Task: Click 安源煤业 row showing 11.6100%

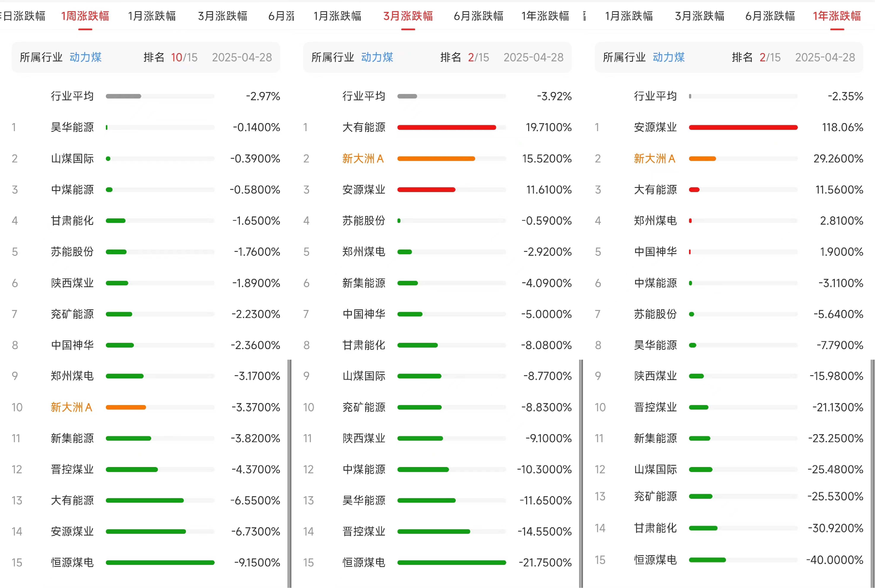Action: coord(438,189)
